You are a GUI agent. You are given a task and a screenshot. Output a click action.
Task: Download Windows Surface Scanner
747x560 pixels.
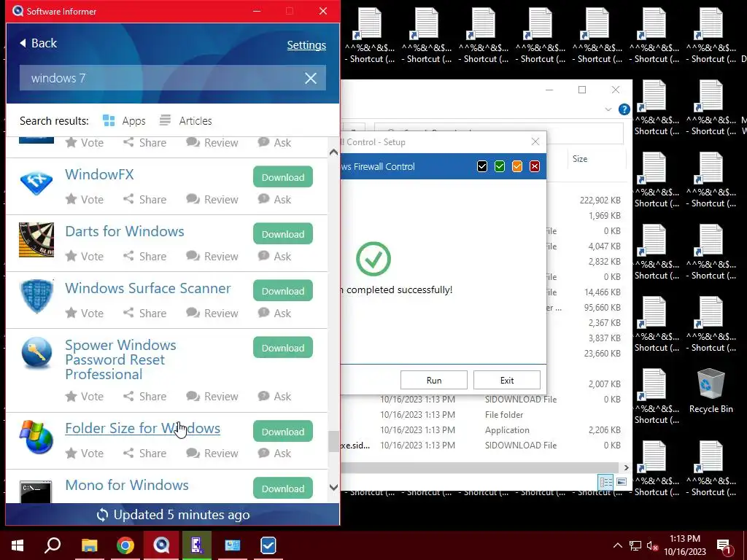283,291
